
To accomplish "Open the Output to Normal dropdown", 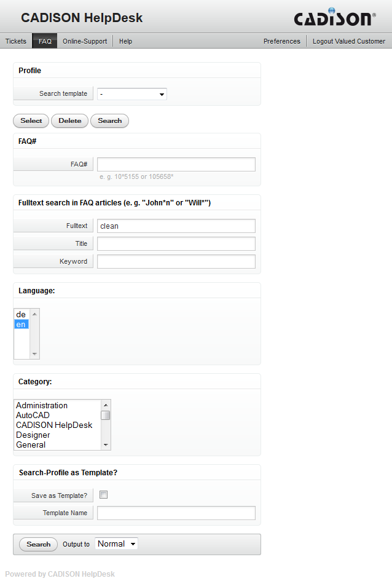I will pyautogui.click(x=116, y=544).
